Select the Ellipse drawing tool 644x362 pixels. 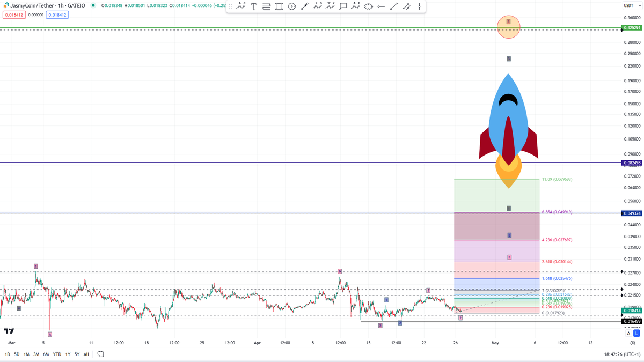pyautogui.click(x=368, y=6)
